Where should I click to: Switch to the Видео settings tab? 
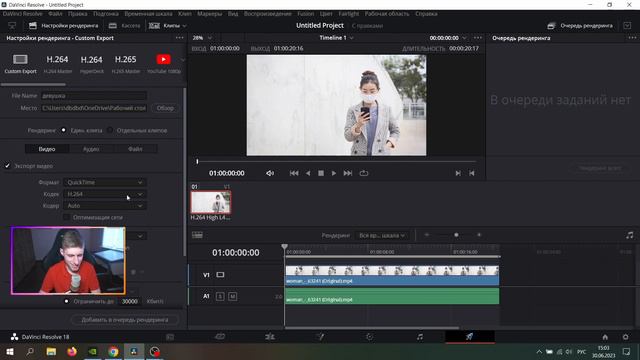47,149
